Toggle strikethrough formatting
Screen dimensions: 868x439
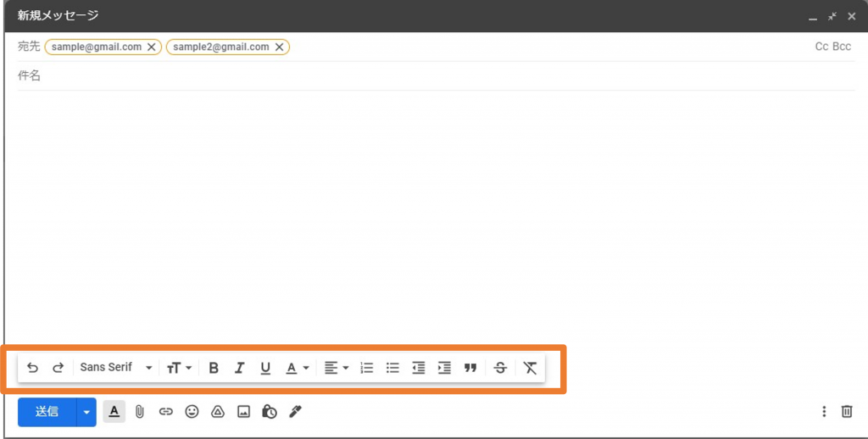click(500, 368)
